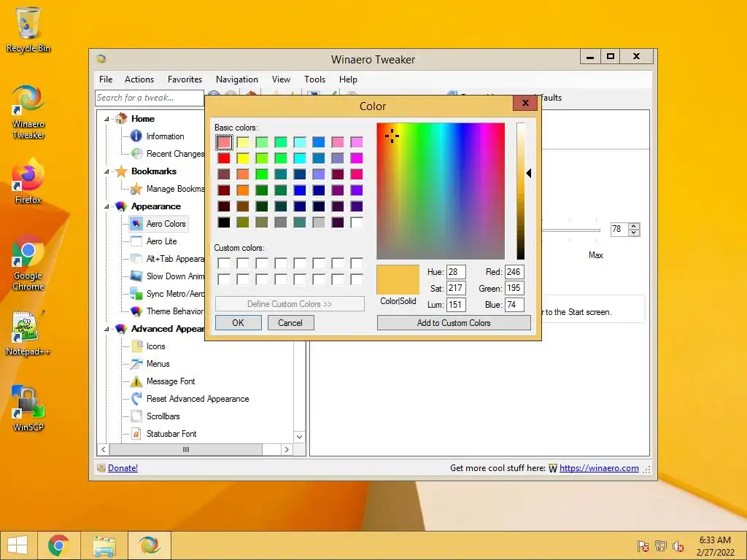This screenshot has height=560, width=747.
Task: Pick the yellow swatch in the second row
Action: (x=243, y=158)
